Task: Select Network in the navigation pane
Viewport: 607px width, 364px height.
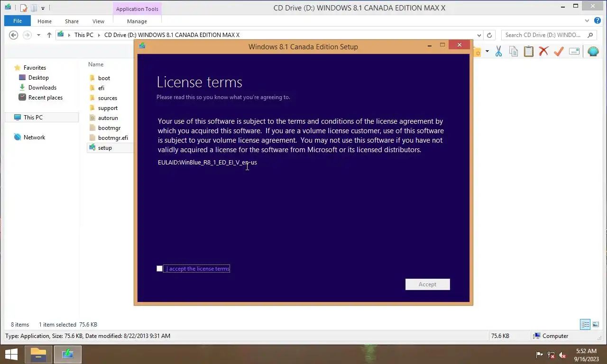Action: pyautogui.click(x=34, y=137)
